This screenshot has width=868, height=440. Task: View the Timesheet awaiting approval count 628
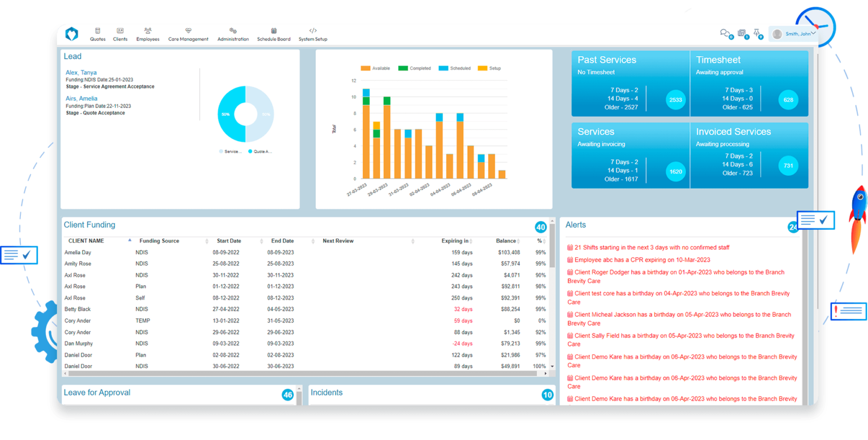[x=788, y=99]
